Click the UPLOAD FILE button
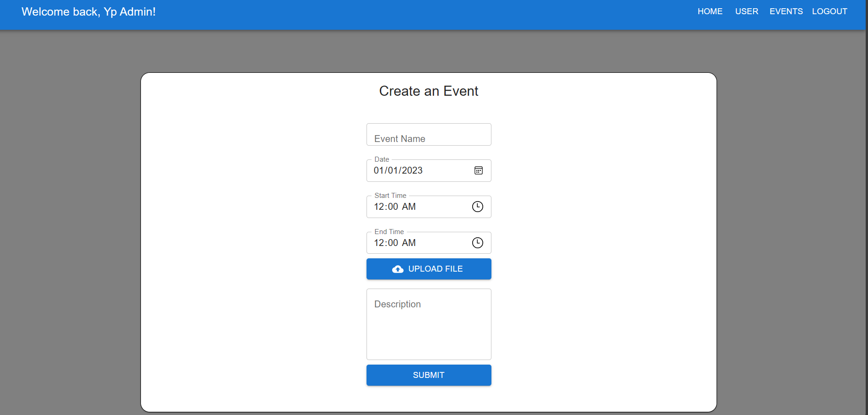868x415 pixels. click(x=429, y=269)
